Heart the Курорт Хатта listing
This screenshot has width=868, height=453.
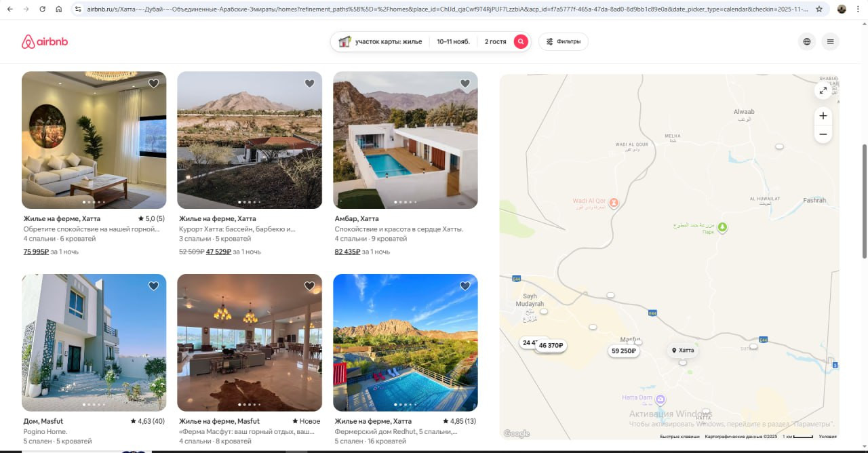[309, 84]
